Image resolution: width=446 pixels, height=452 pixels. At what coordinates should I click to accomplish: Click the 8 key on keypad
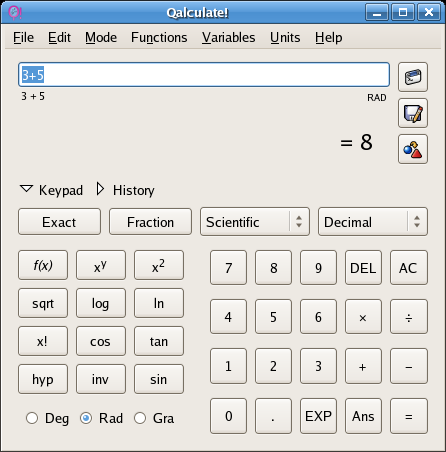coord(273,268)
